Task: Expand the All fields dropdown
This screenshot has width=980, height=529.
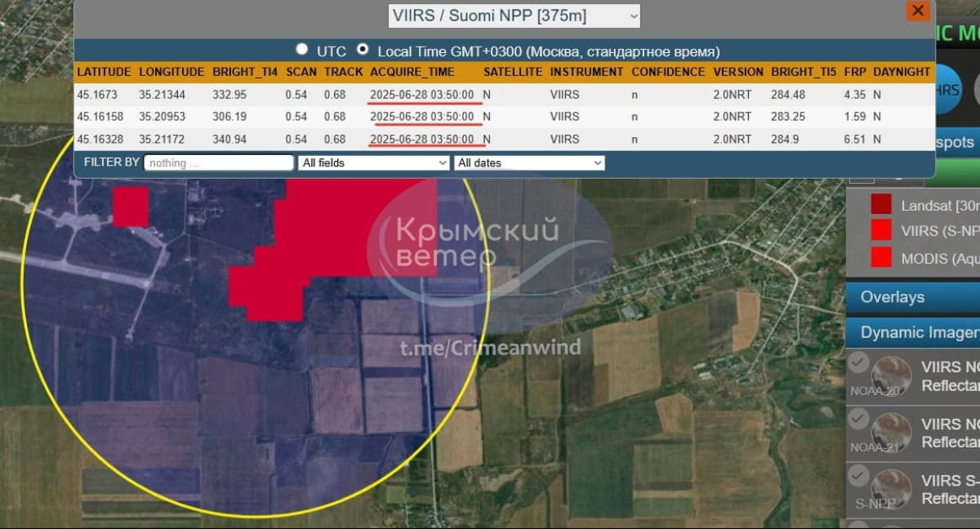Action: (x=373, y=163)
